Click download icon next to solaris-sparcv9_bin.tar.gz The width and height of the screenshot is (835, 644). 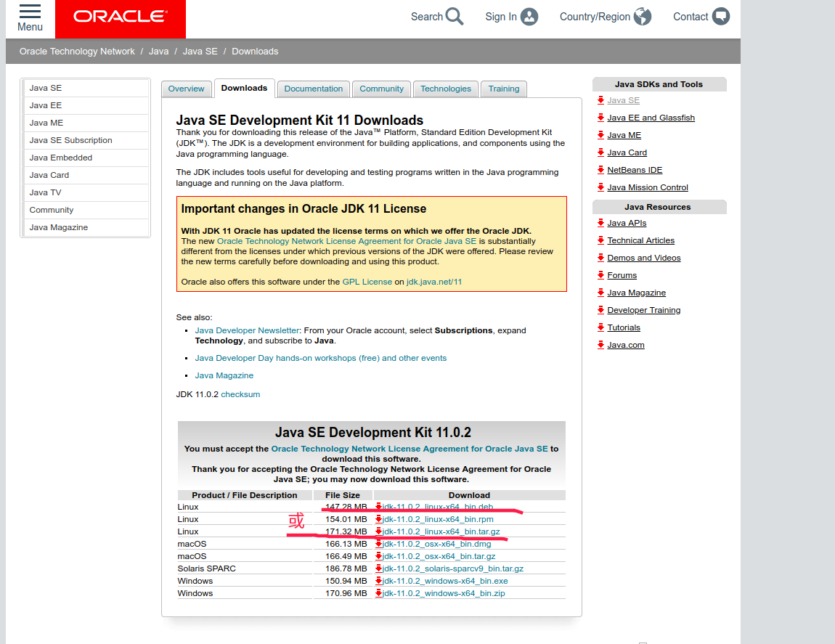[x=378, y=568]
